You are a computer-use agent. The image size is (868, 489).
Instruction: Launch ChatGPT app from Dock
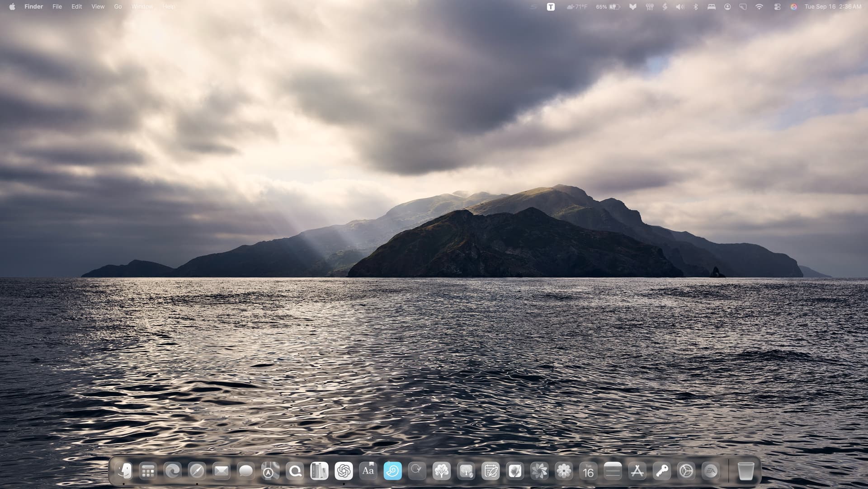pyautogui.click(x=344, y=471)
